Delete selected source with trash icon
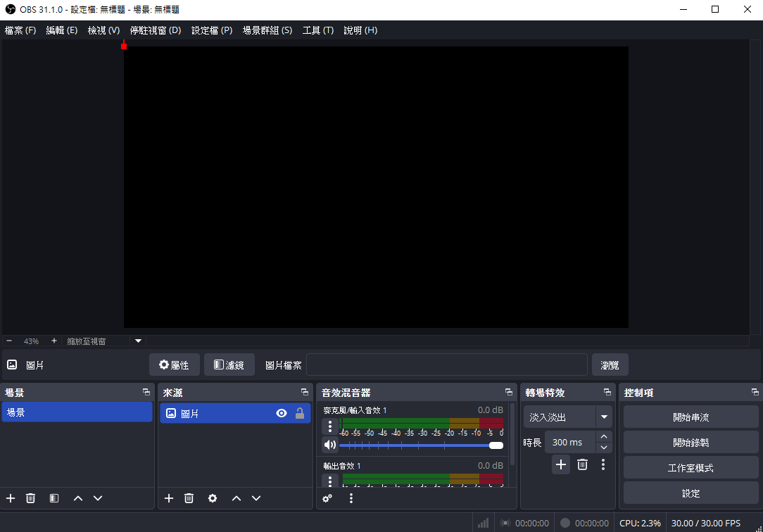The image size is (763, 532). (189, 498)
